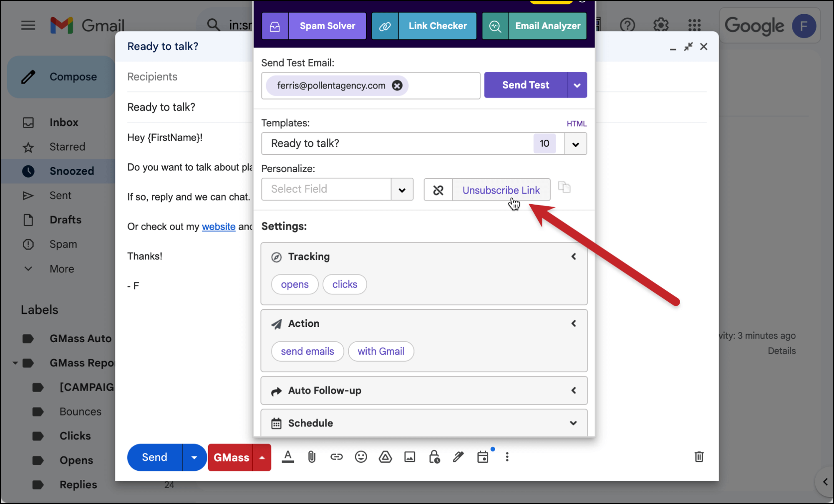Click the Recipients field
834x504 pixels.
tap(152, 77)
